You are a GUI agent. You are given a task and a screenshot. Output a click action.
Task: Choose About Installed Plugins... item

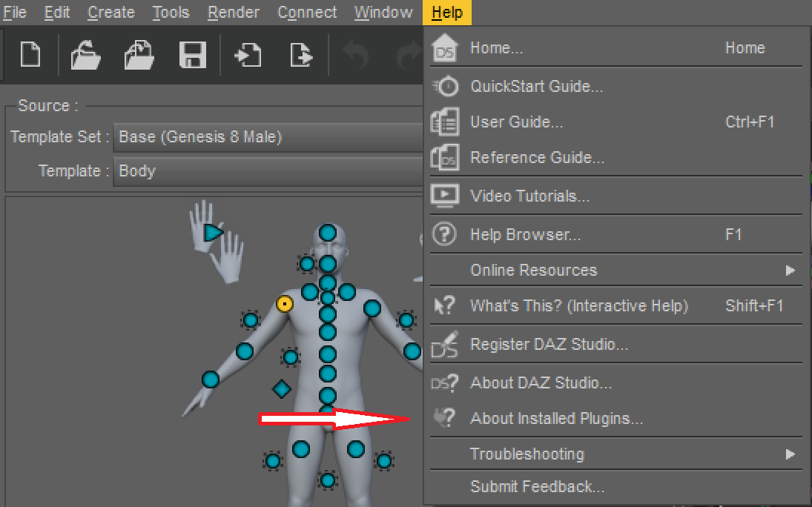pyautogui.click(x=616, y=418)
